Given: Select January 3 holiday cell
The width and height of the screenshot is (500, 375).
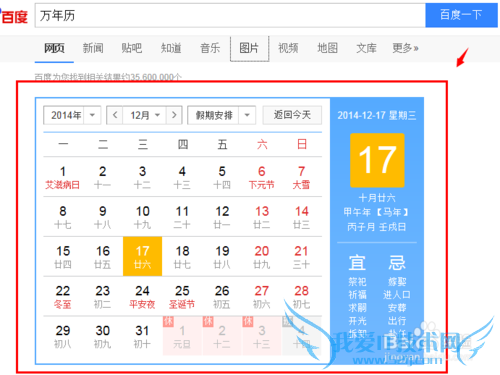Looking at the screenshot, I should coord(262,336).
